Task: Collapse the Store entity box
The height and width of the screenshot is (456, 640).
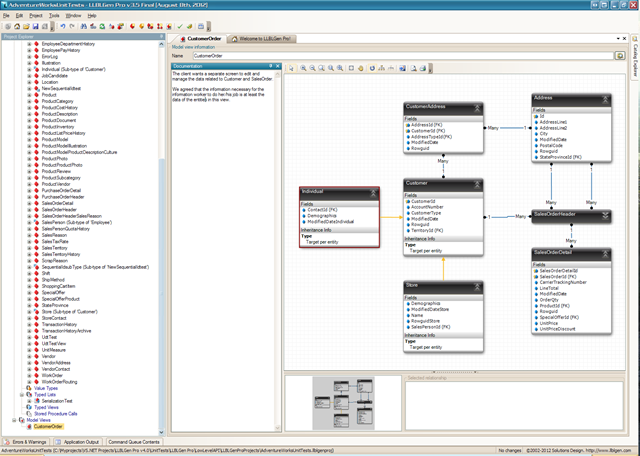Action: coord(477,287)
